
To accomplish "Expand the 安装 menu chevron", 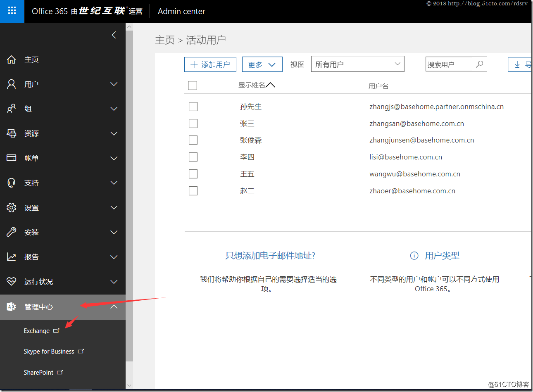I will click(x=114, y=232).
